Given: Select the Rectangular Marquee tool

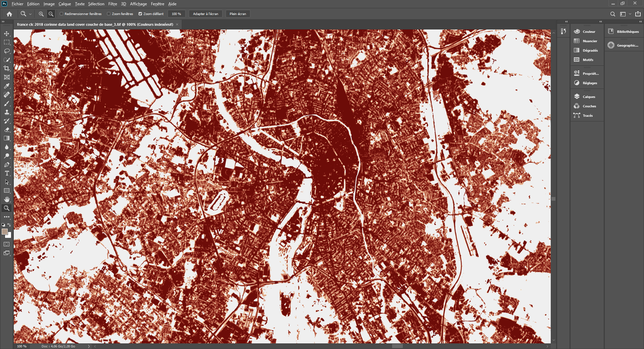Looking at the screenshot, I should click(x=7, y=42).
